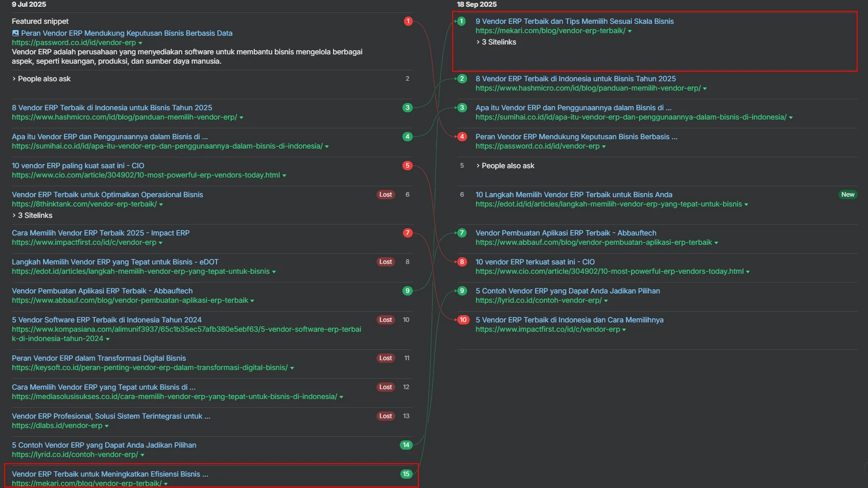Click the https://8thinktank.com/vendor-erp-terbaik/ URL

coord(84,204)
